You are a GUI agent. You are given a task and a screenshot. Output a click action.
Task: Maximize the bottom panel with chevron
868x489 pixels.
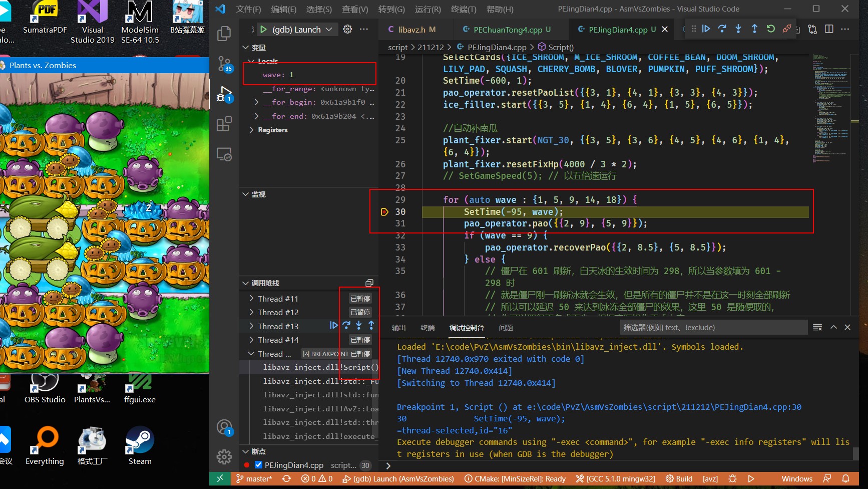click(833, 327)
